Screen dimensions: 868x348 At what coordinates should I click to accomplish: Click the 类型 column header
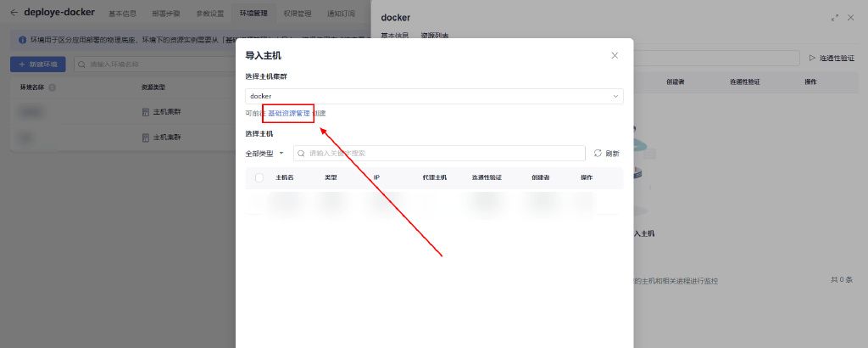(x=331, y=178)
